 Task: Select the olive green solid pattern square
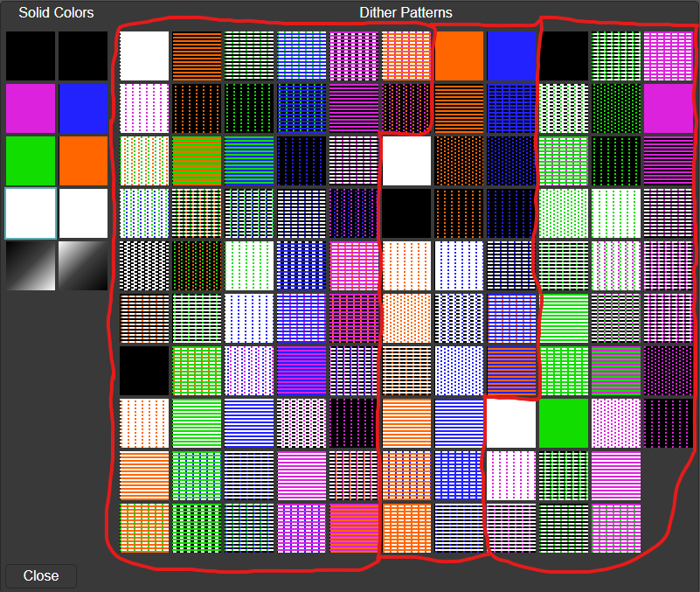197,160
